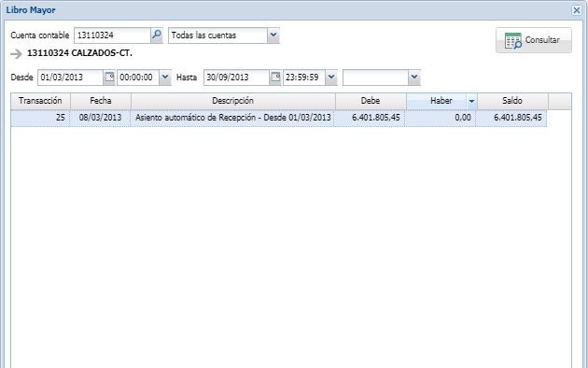Open the Desde date calendar picker

(109, 78)
